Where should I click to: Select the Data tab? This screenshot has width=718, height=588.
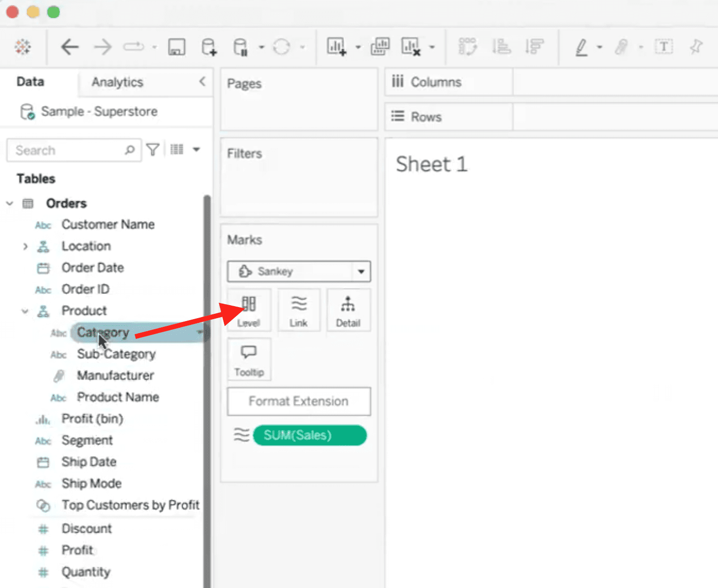click(x=30, y=82)
